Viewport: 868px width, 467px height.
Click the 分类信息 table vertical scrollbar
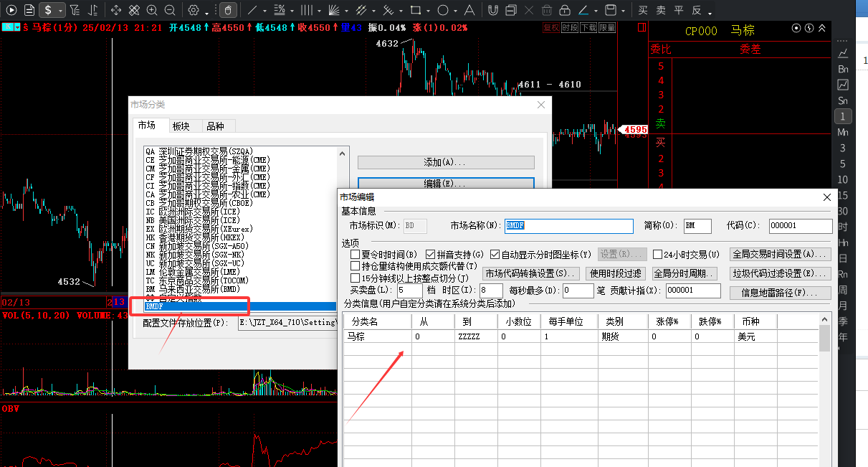[825, 390]
